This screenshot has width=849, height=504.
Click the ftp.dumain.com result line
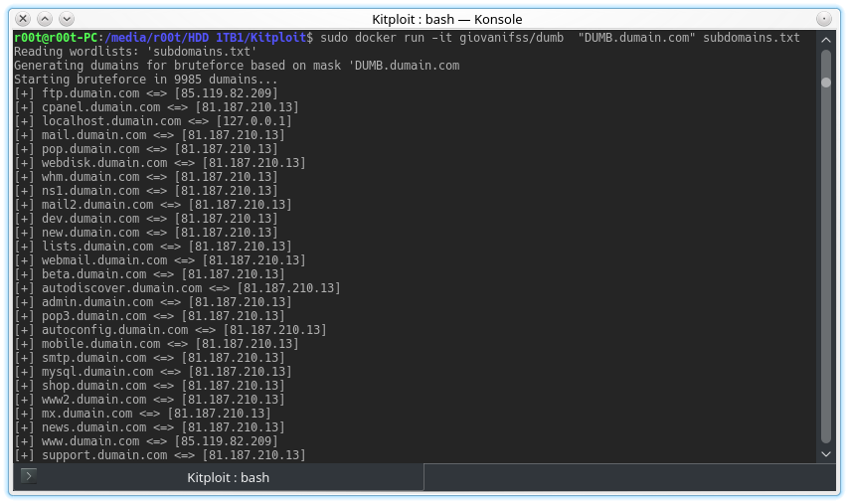point(146,93)
